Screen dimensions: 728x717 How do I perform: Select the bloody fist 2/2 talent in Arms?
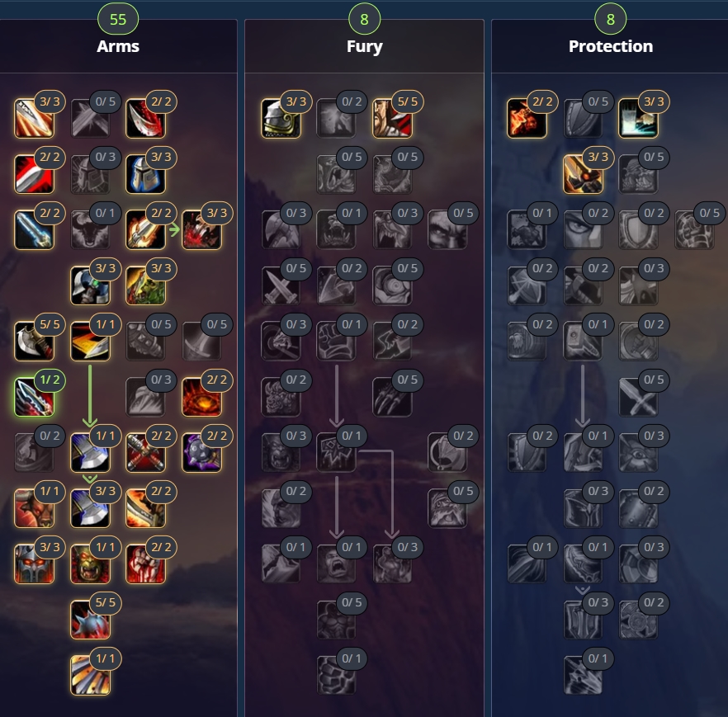[x=146, y=564]
